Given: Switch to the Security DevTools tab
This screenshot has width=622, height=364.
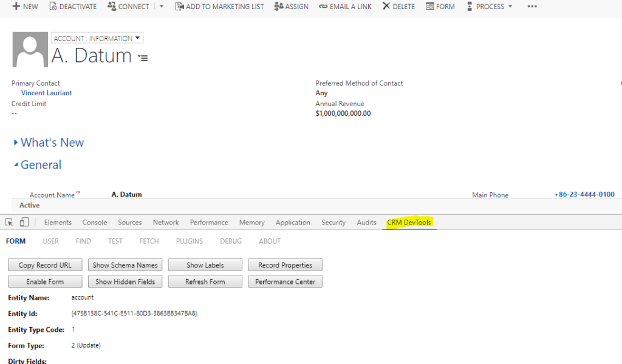Looking at the screenshot, I should click(x=333, y=223).
